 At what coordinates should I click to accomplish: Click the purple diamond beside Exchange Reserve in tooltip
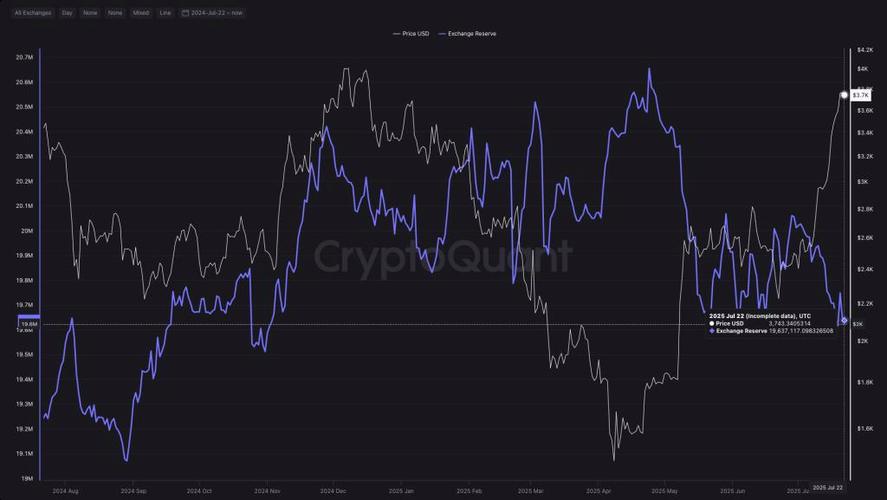click(712, 331)
